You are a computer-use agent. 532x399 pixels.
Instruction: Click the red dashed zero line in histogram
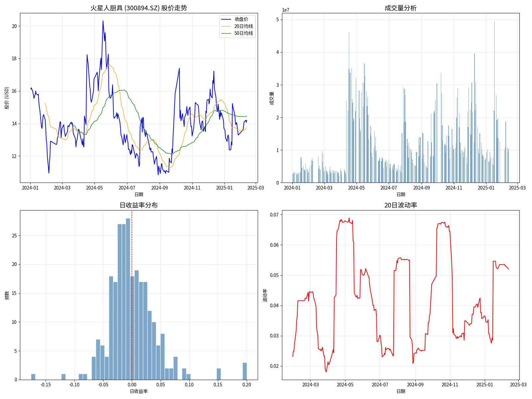(x=132, y=253)
